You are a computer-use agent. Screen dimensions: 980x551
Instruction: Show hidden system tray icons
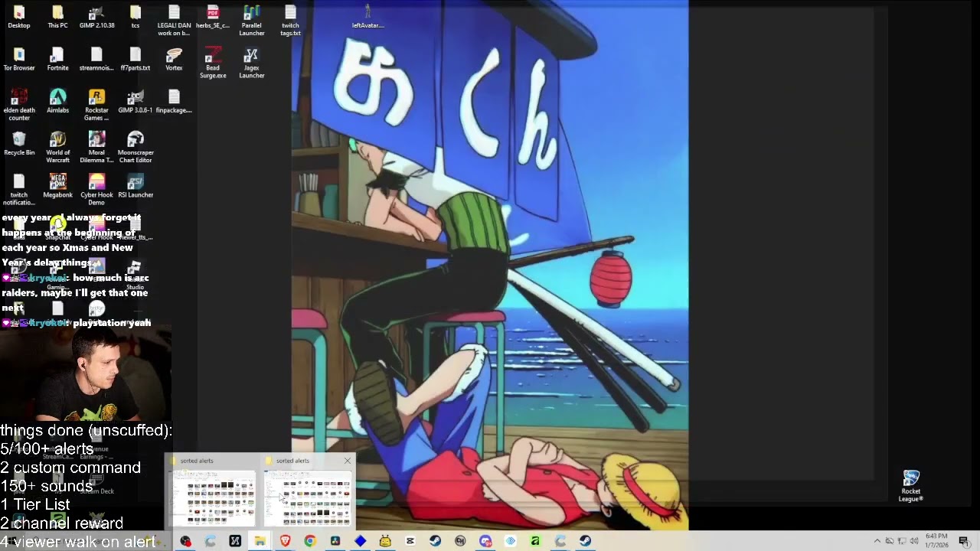pyautogui.click(x=877, y=541)
